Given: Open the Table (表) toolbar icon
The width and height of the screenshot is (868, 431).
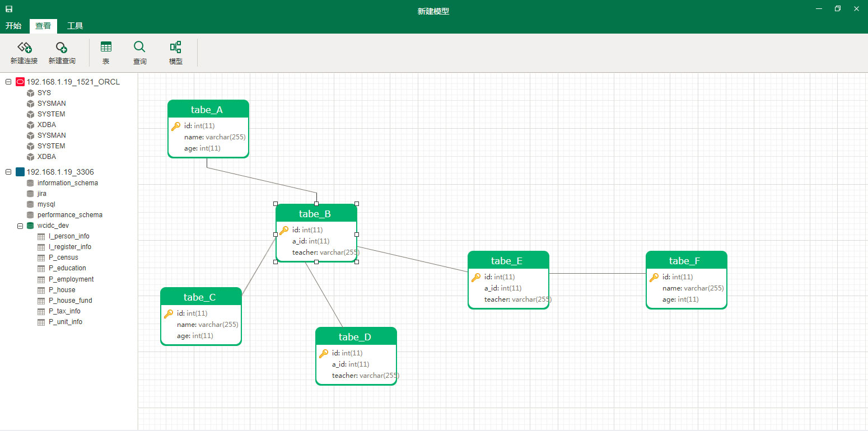Looking at the screenshot, I should (x=106, y=47).
